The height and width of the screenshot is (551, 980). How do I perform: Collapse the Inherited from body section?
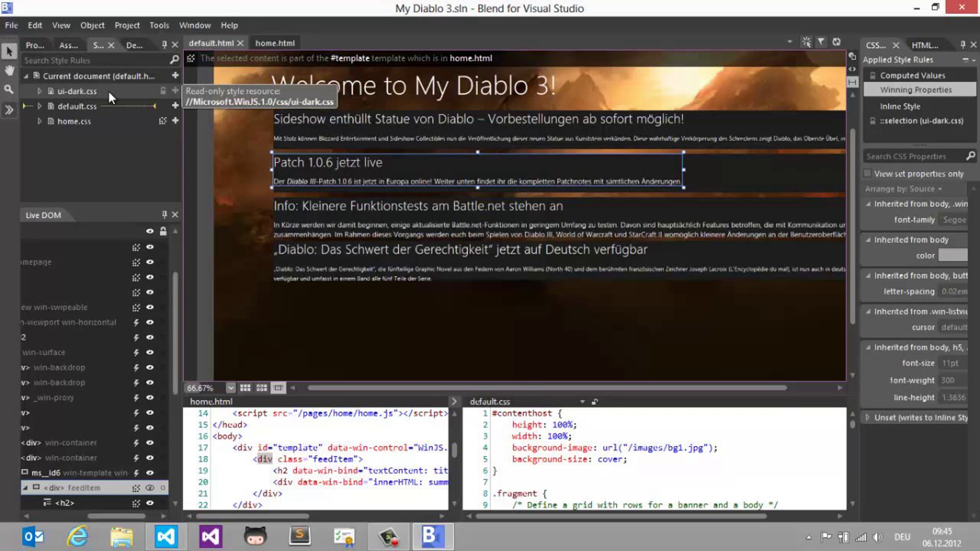[x=868, y=240]
